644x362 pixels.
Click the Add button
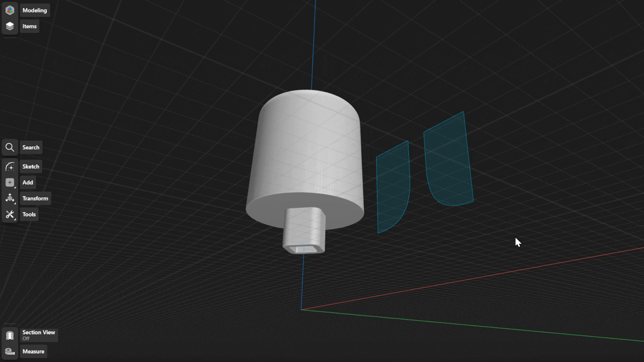[28, 182]
